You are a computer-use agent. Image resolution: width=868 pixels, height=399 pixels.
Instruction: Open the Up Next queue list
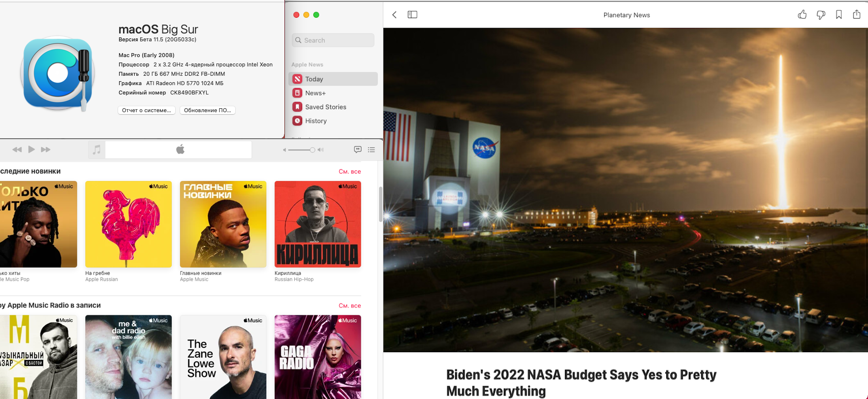pos(372,150)
